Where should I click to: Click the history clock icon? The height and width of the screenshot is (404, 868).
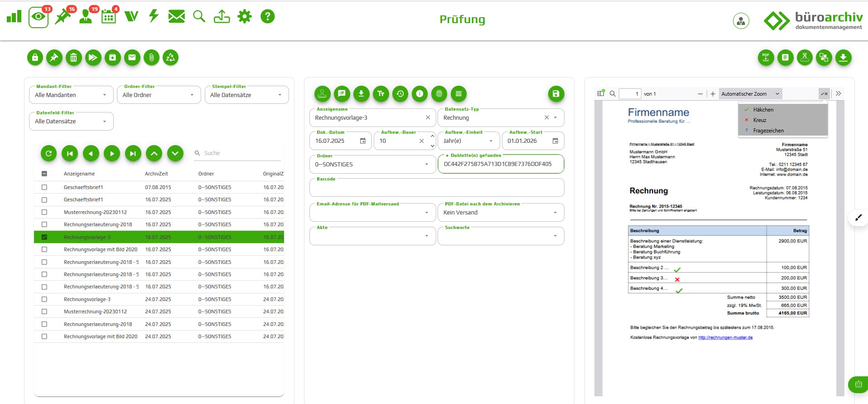[400, 94]
